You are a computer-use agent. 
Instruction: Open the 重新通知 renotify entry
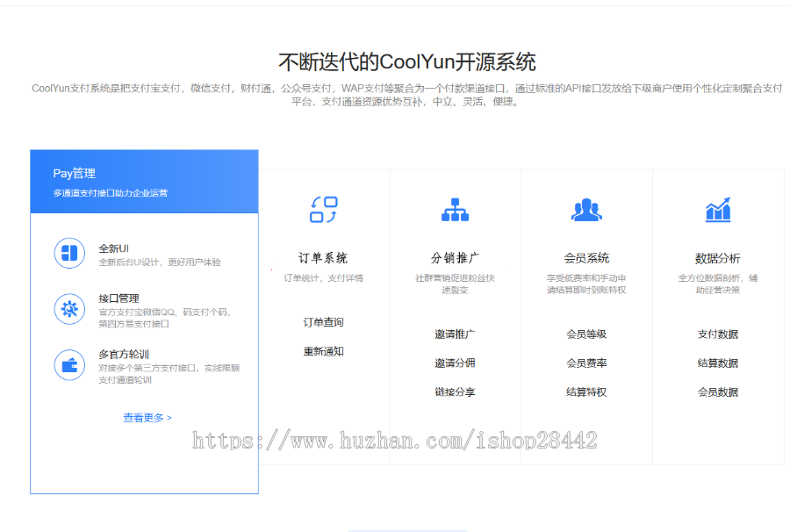(x=322, y=349)
